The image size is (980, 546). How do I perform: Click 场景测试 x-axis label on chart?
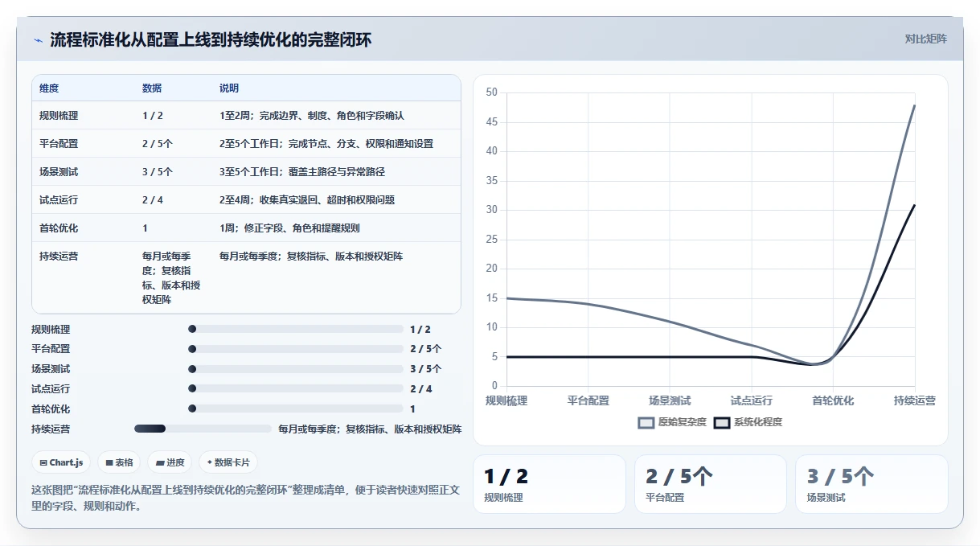(670, 400)
